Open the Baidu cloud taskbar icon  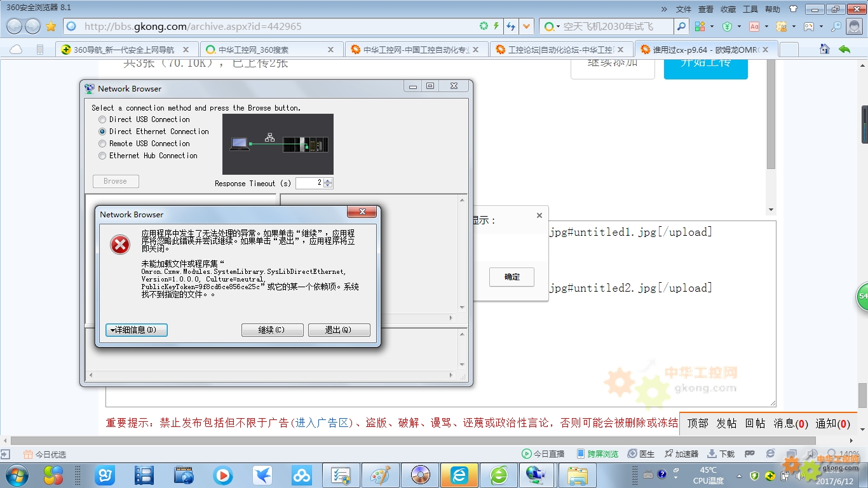(x=302, y=475)
